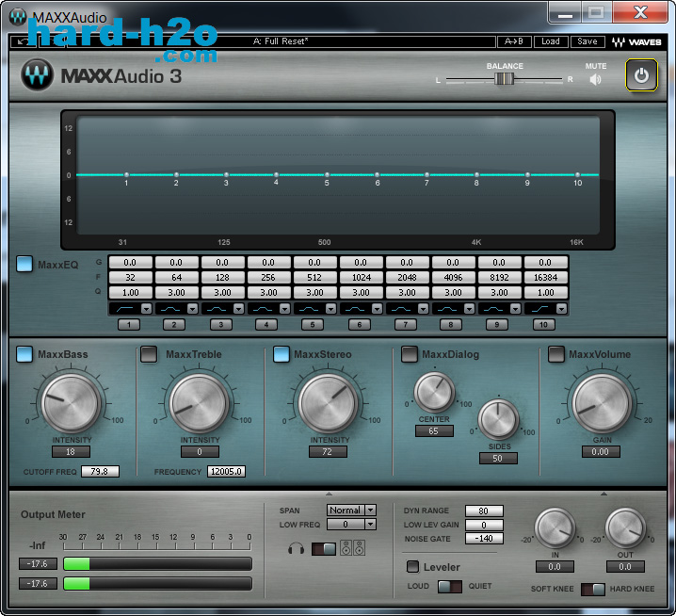
Task: Click the IN level knob
Action: [555, 528]
